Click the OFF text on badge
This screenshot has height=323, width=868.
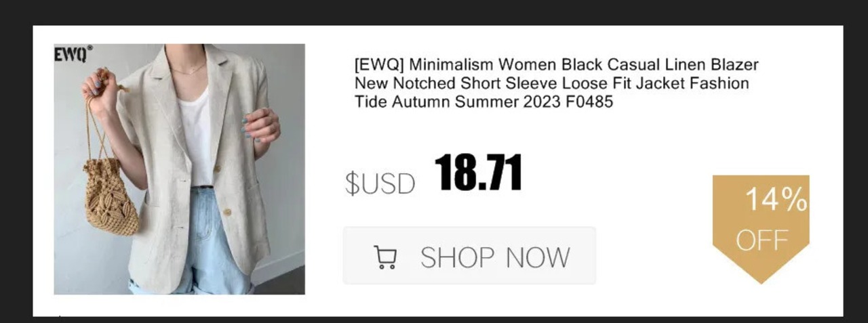click(762, 240)
